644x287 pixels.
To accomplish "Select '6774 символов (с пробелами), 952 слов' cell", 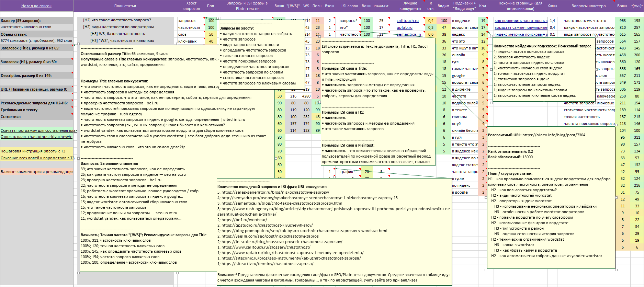I will [36, 41].
